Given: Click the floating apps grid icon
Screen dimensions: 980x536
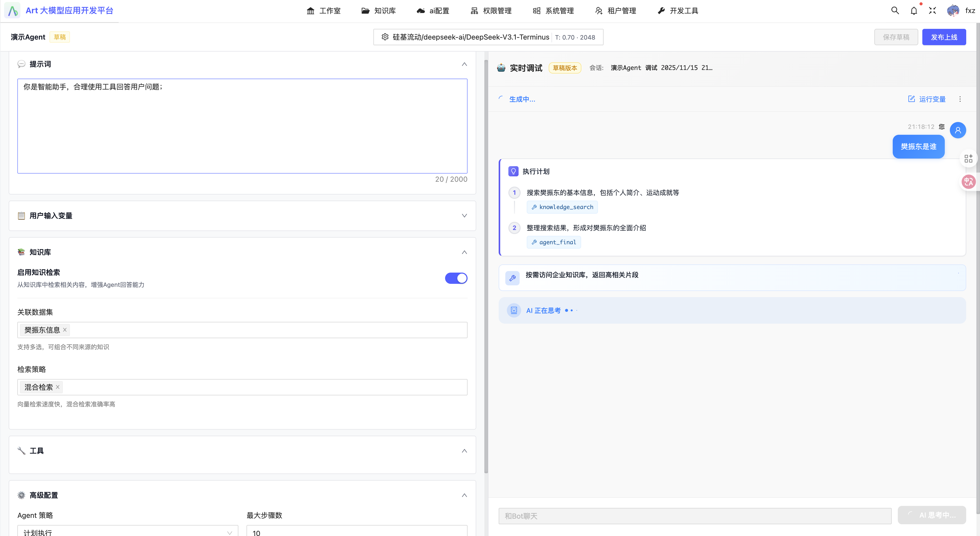Looking at the screenshot, I should pyautogui.click(x=968, y=158).
